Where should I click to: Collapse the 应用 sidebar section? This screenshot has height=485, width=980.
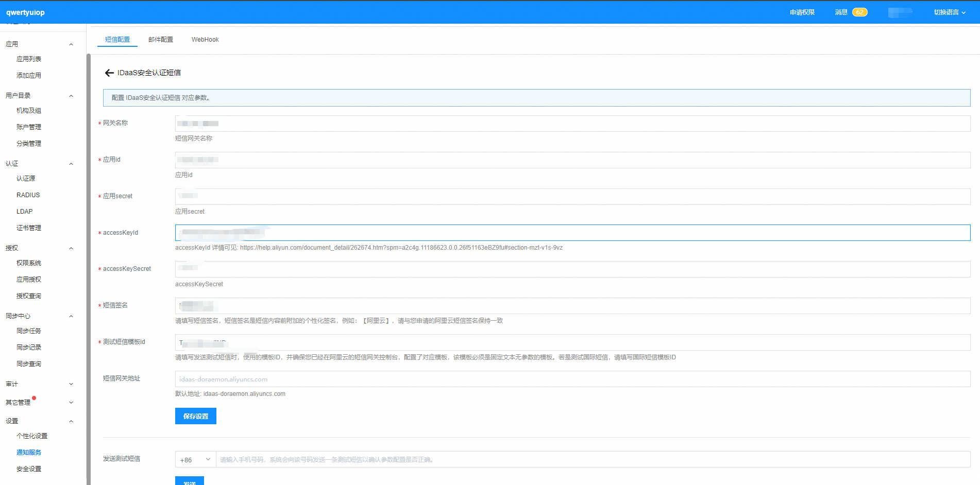[x=71, y=45]
